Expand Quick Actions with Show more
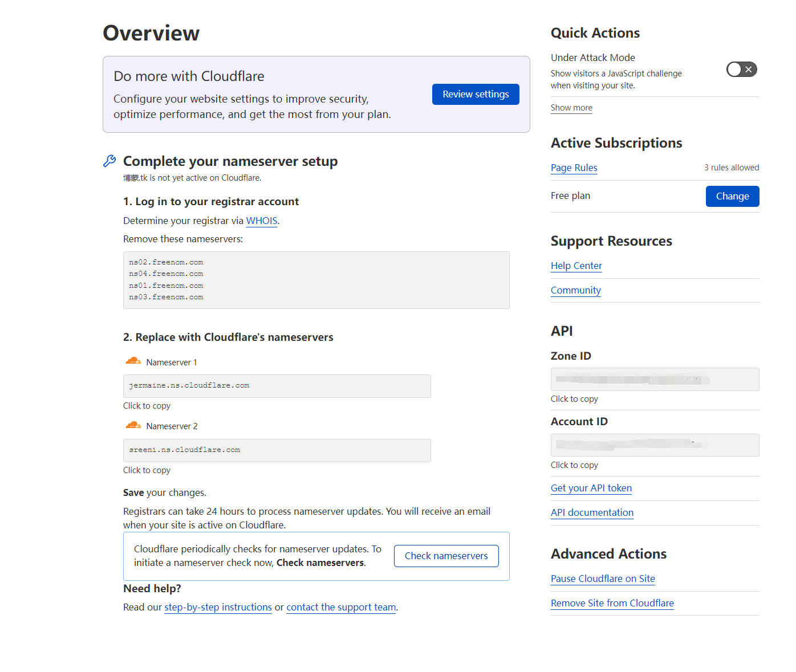The image size is (796, 672). tap(571, 108)
